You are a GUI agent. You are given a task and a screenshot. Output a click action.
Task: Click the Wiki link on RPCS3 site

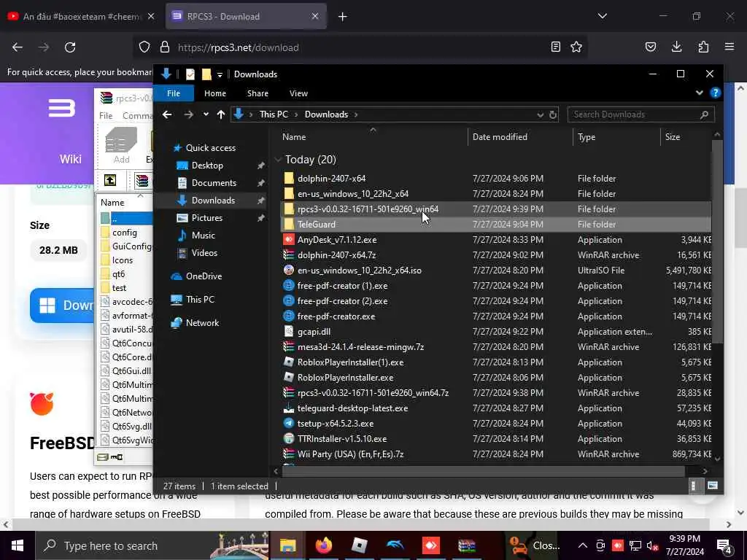[x=71, y=159]
